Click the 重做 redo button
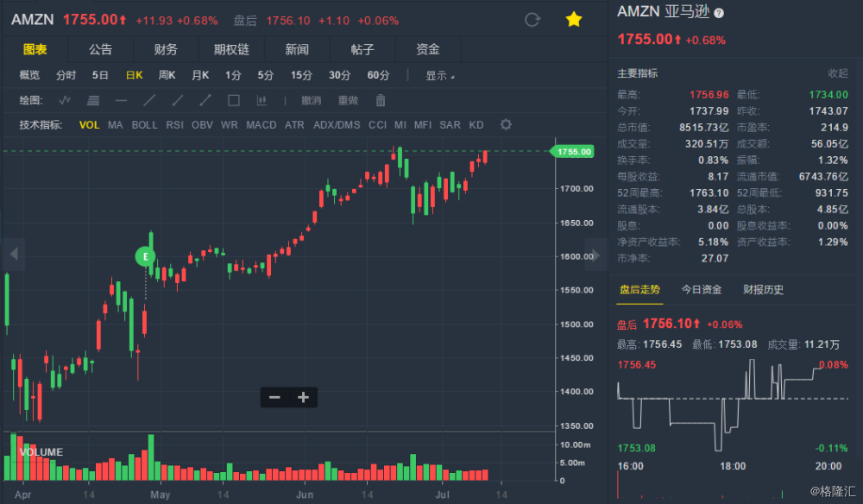 pos(348,100)
